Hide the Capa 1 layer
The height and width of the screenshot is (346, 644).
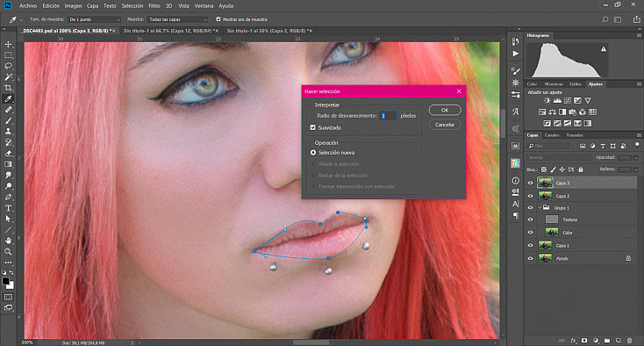[530, 245]
